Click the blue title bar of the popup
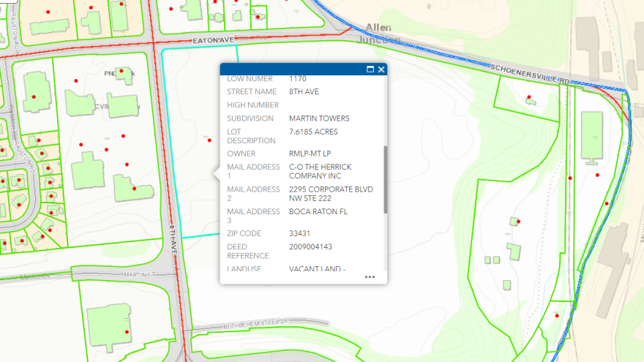This screenshot has width=644, height=362. tap(293, 69)
